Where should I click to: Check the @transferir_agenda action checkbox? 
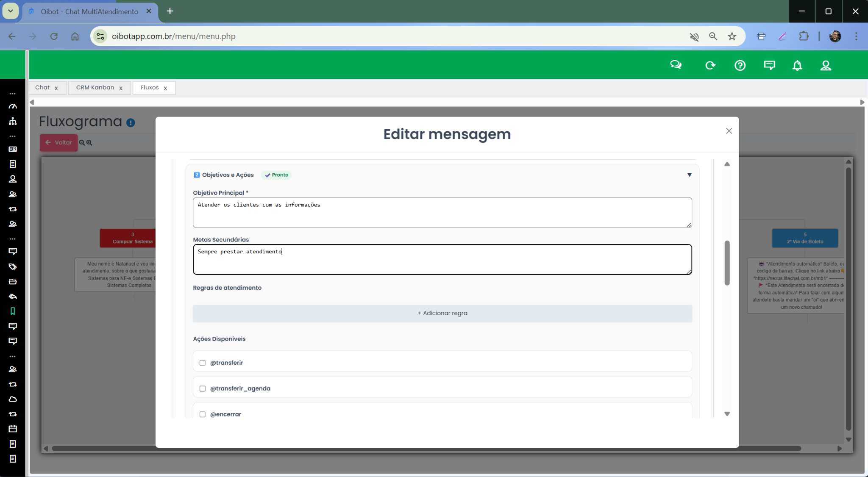pyautogui.click(x=203, y=388)
